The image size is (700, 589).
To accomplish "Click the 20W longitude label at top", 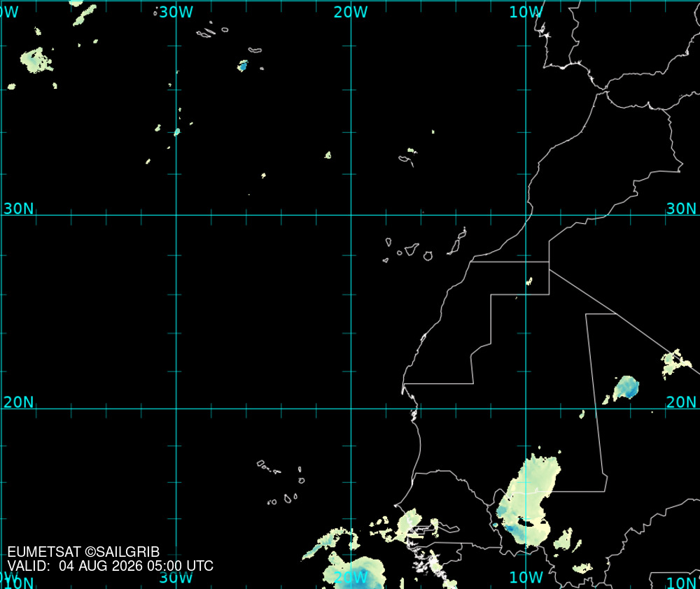I will click(351, 12).
